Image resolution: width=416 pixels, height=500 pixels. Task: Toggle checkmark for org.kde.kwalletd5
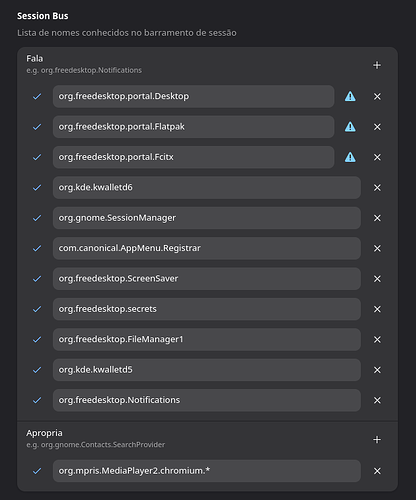click(37, 370)
